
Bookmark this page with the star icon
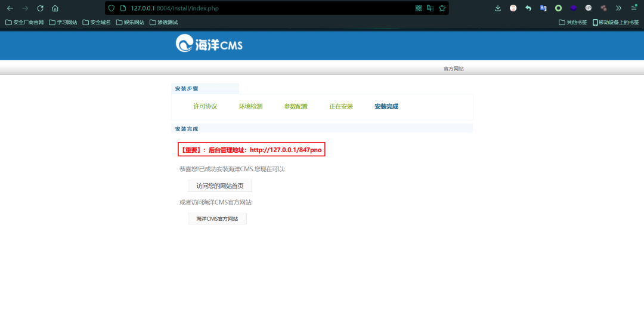pyautogui.click(x=442, y=8)
